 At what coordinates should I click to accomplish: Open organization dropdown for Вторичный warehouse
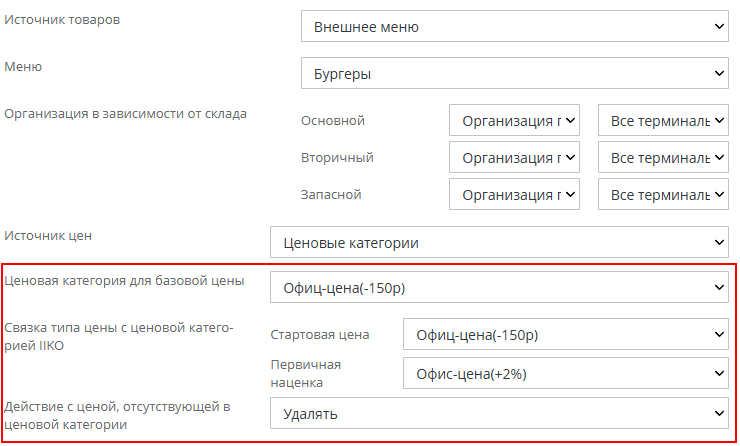tap(514, 158)
